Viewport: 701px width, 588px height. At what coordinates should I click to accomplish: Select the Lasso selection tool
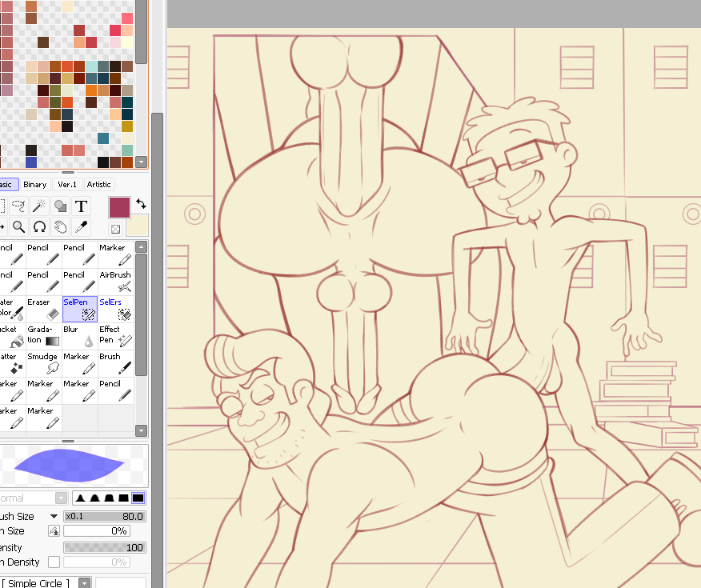click(x=18, y=206)
